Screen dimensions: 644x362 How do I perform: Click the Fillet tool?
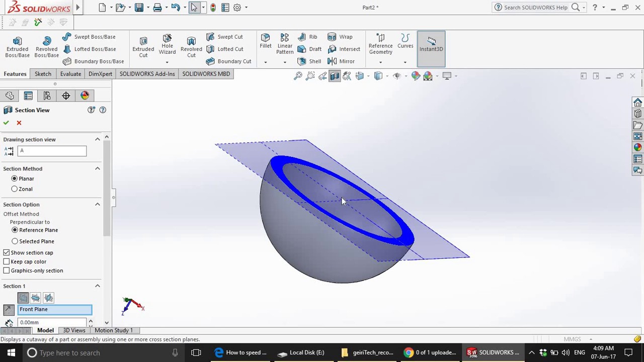[x=266, y=41]
